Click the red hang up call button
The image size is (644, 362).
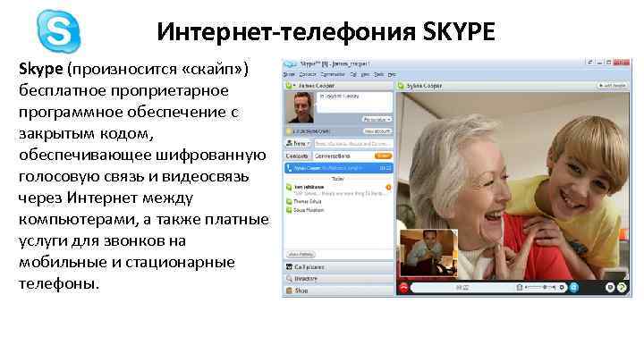coord(403,288)
